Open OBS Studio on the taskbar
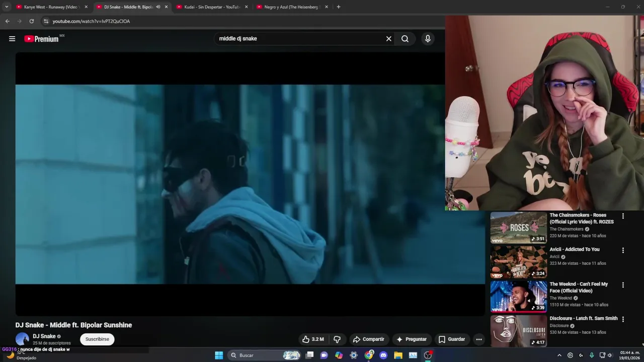 point(428,355)
